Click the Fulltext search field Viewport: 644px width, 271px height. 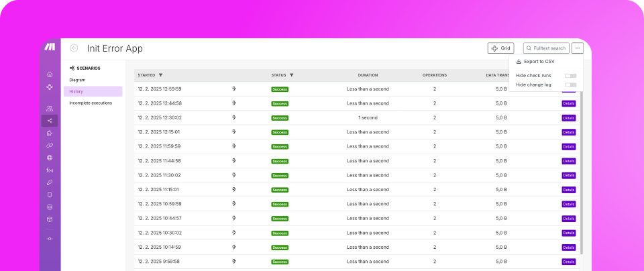pyautogui.click(x=546, y=48)
